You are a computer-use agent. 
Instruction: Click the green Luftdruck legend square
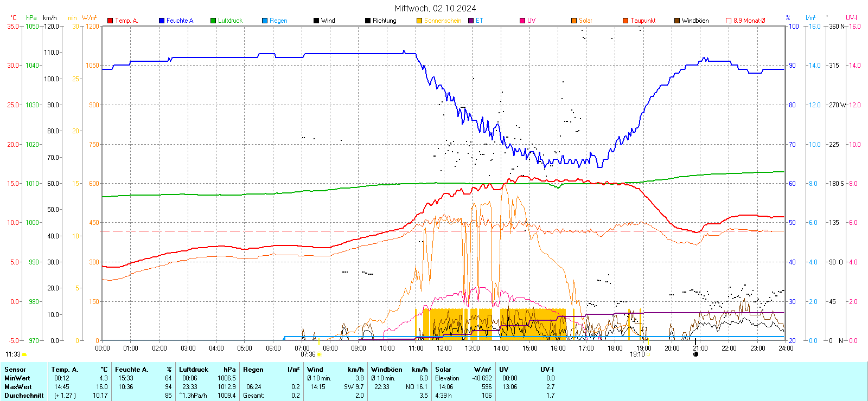(x=213, y=21)
